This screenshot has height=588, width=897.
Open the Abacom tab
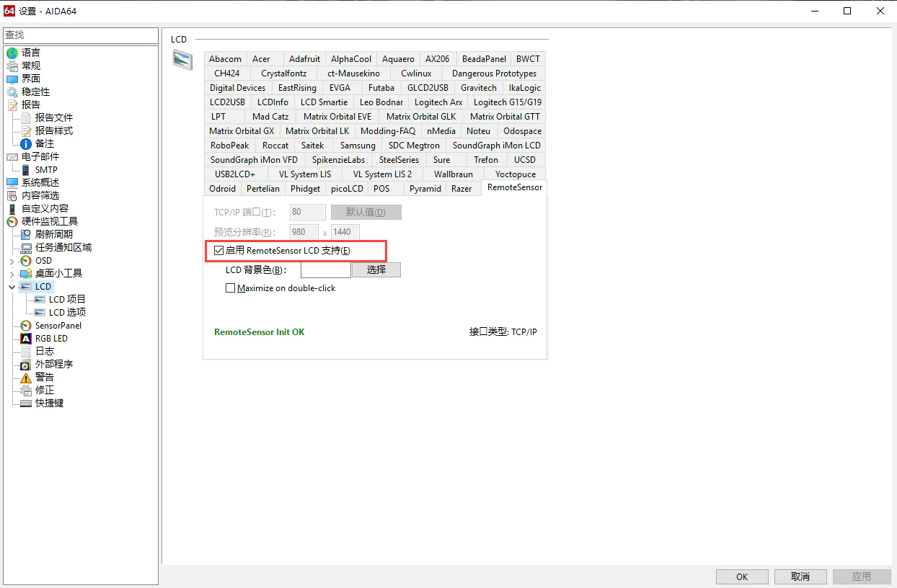click(x=226, y=59)
